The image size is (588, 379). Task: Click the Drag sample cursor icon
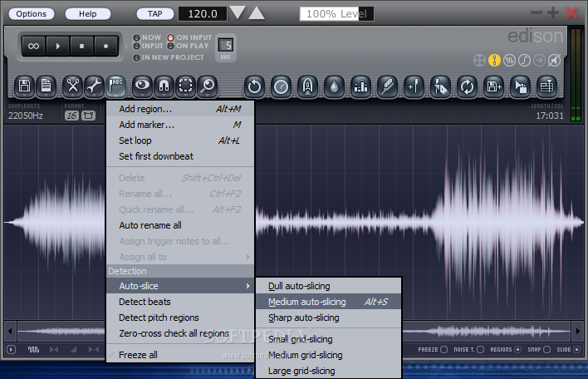pyautogui.click(x=520, y=87)
